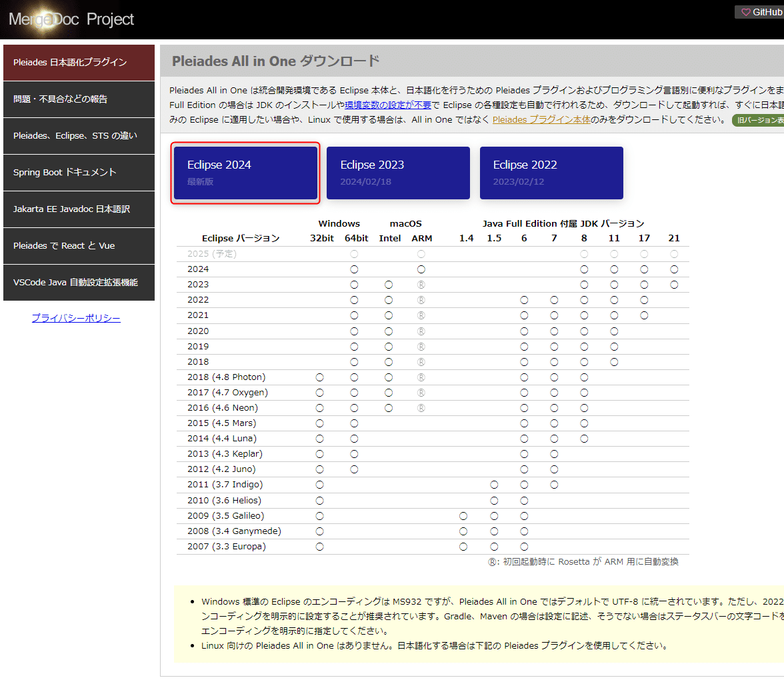Click JDK 17 circle in 2025 (予定) row

pyautogui.click(x=644, y=254)
